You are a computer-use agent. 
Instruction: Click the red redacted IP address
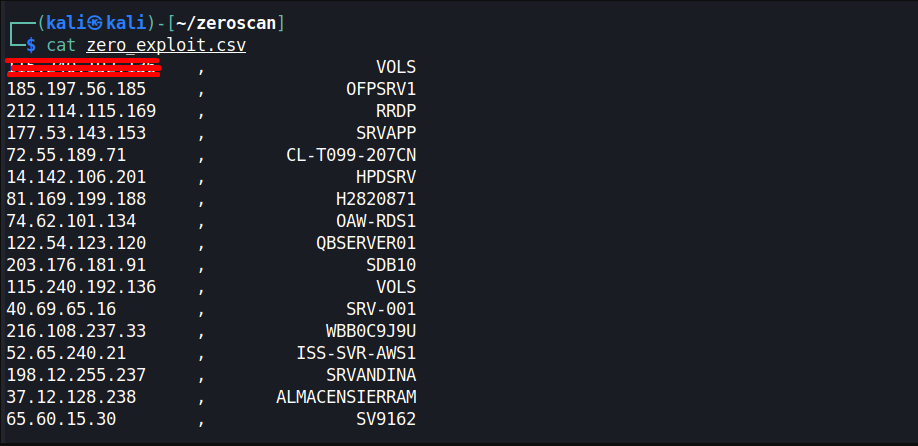tap(82, 67)
